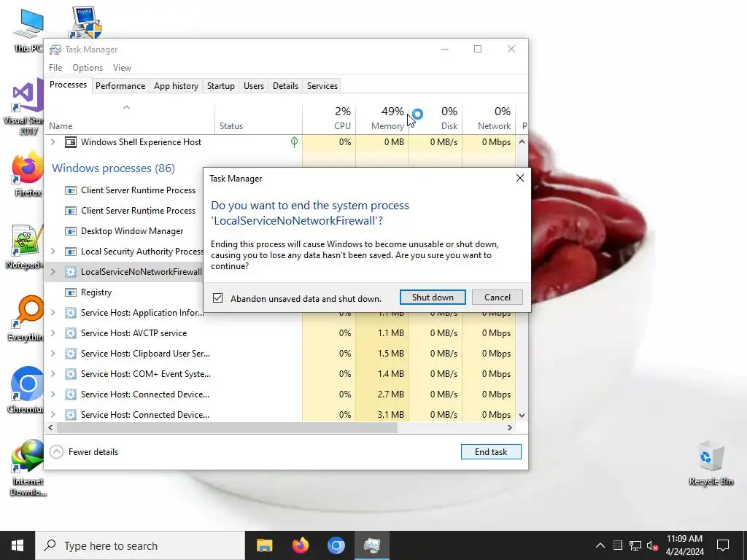Click the muted volume tray icon
The height and width of the screenshot is (560, 747).
click(x=652, y=545)
